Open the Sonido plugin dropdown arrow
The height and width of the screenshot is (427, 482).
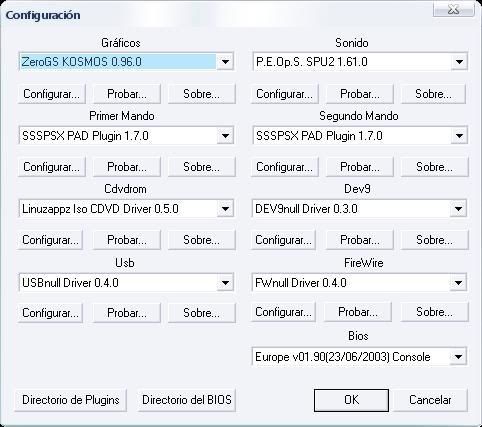coord(459,62)
